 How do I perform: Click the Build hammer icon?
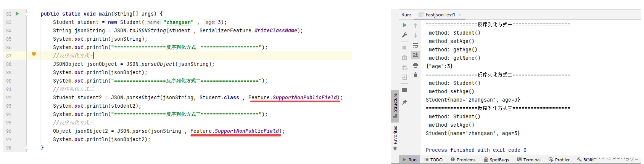579,160
